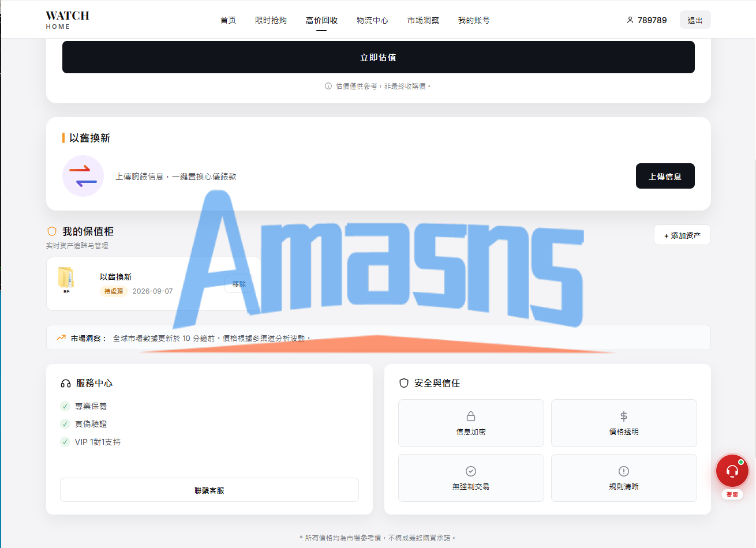
Task: Click the text 上傳腕錶信息，一鍵置換心儀錶款
Action: (x=176, y=177)
